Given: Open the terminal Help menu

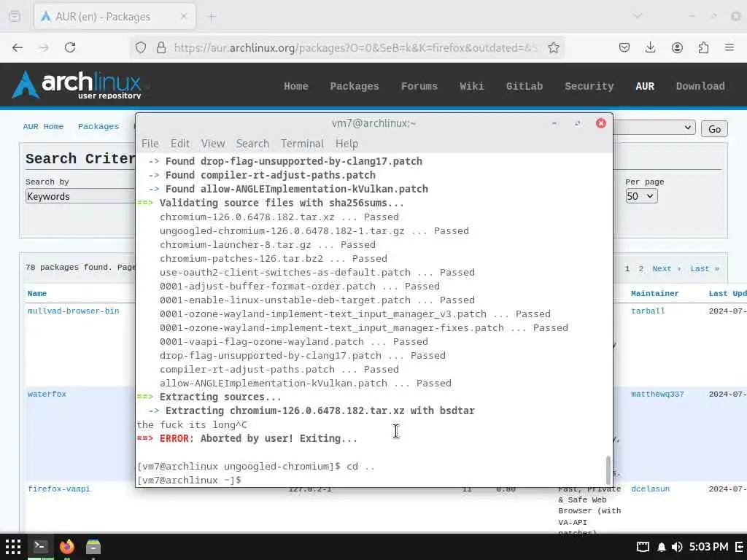Looking at the screenshot, I should coord(347,144).
